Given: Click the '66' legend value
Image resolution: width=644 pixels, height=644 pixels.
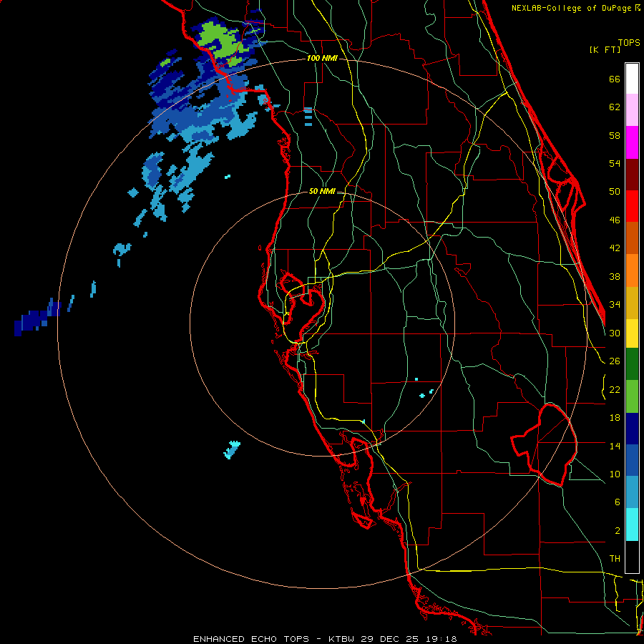Looking at the screenshot, I should coord(615,79).
